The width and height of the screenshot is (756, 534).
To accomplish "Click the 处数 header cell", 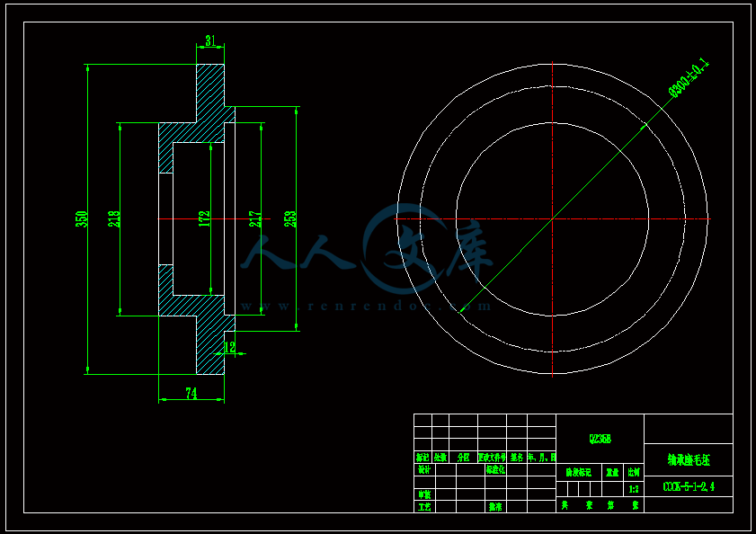I will pyautogui.click(x=440, y=458).
